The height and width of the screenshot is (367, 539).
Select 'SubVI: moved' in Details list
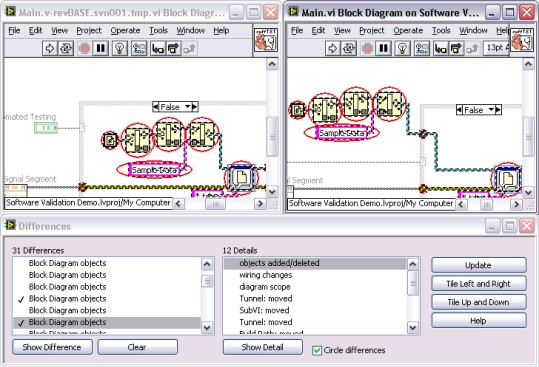click(x=314, y=310)
